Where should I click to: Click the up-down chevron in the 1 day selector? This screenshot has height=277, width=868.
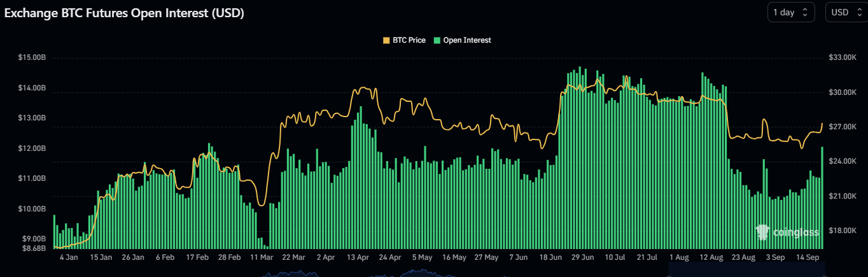coord(805,12)
